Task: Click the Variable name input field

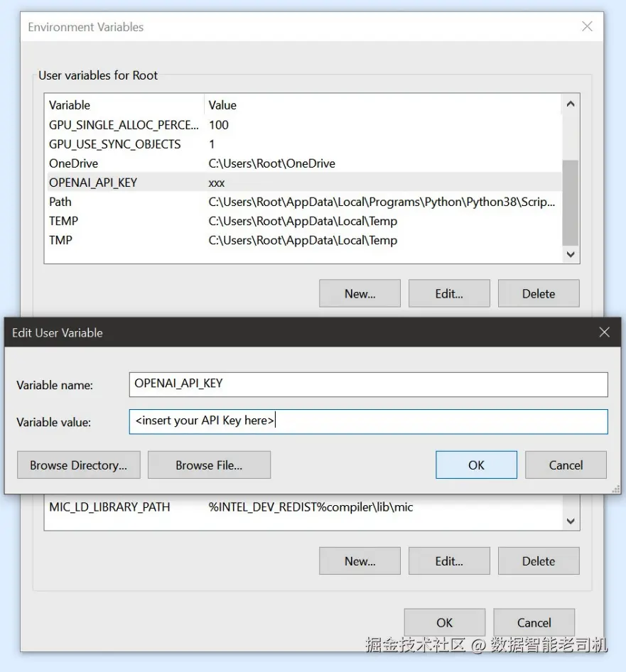Action: tap(368, 384)
